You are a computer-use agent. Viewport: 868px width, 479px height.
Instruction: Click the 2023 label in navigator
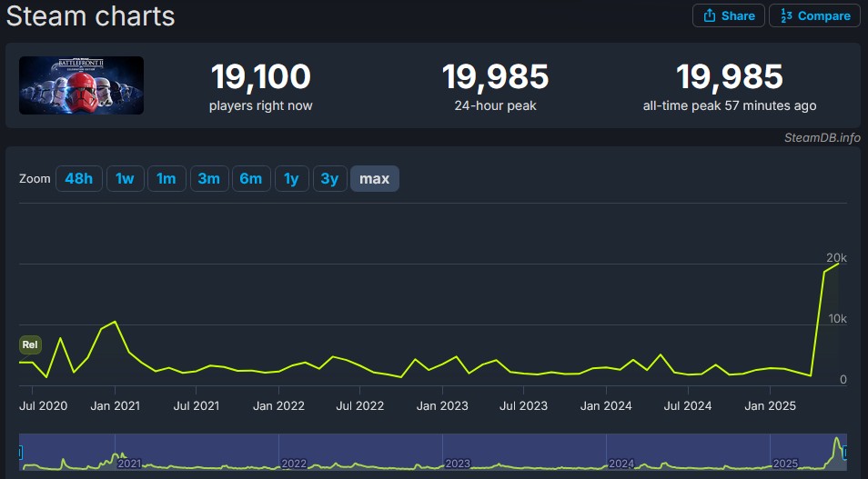458,464
